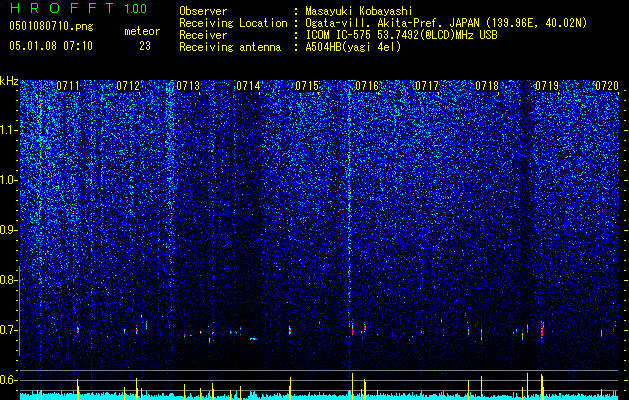
Task: Select the filename 0501080710.png
Action: coord(51,27)
